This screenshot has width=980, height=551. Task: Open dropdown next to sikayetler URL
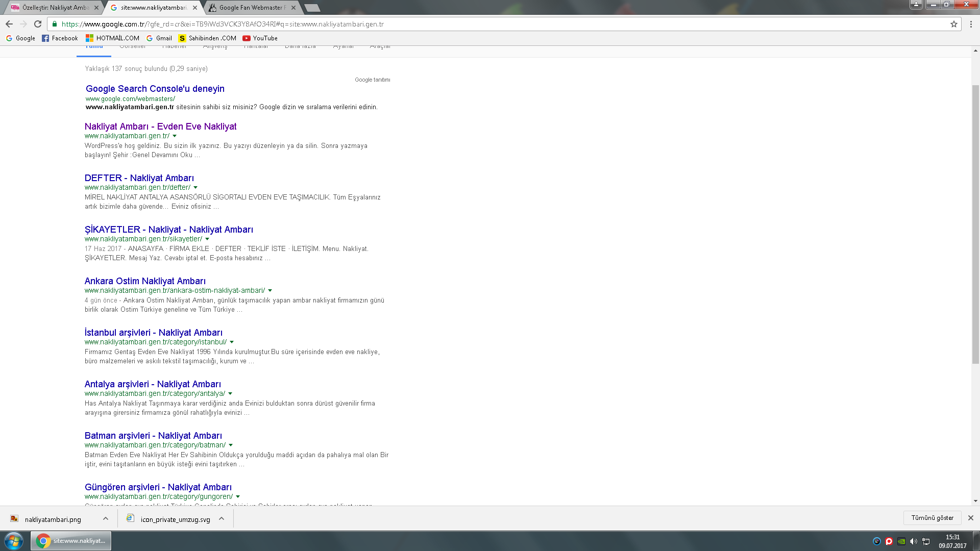[207, 239]
